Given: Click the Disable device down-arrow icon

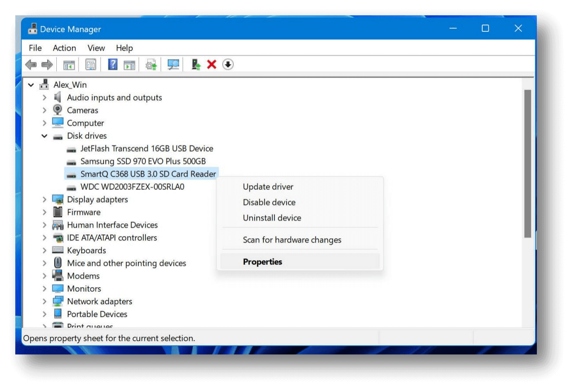Looking at the screenshot, I should pos(228,64).
